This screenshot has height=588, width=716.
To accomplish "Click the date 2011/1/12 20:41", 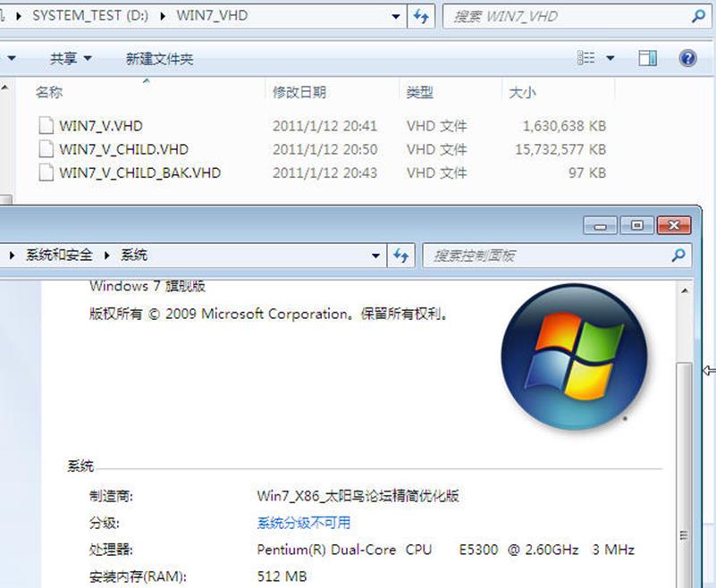I will tap(324, 126).
